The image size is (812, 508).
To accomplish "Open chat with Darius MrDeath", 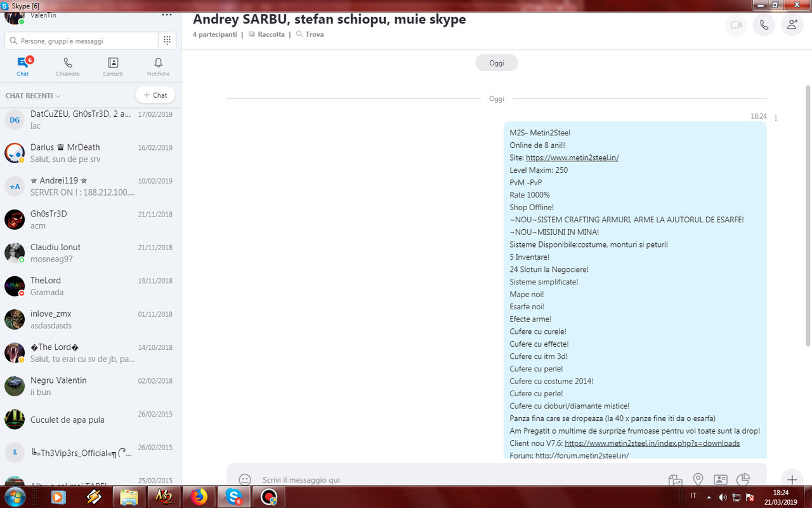I will coord(90,153).
